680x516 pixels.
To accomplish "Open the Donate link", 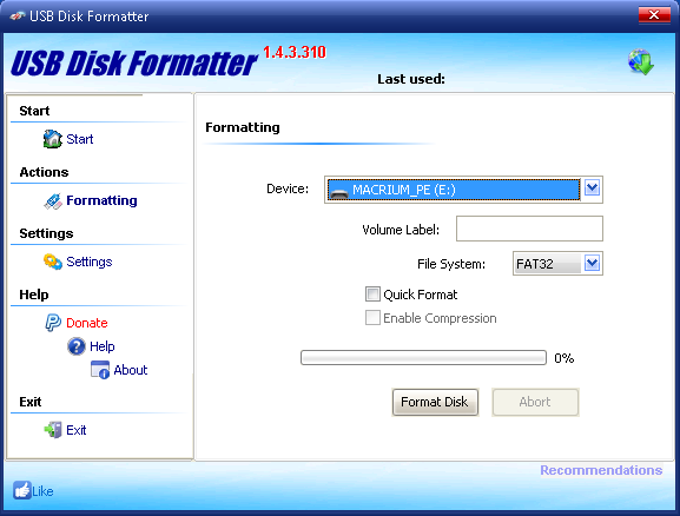I will click(x=87, y=323).
